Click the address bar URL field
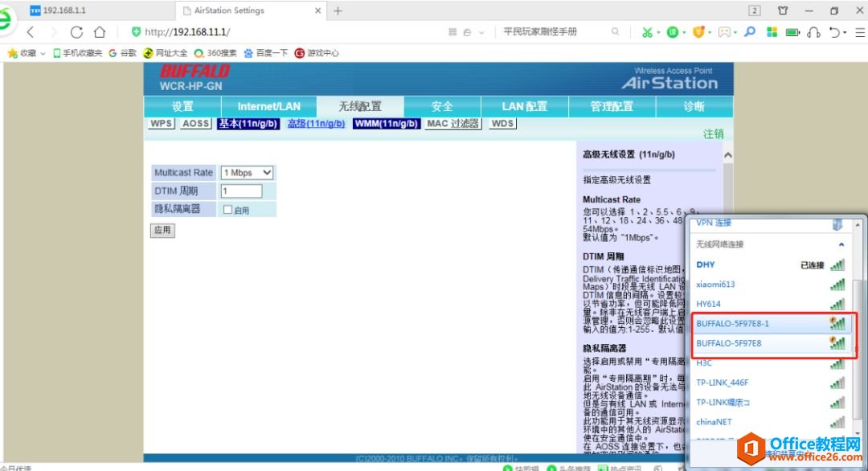Viewport: 868px width, 471px height. click(288, 32)
